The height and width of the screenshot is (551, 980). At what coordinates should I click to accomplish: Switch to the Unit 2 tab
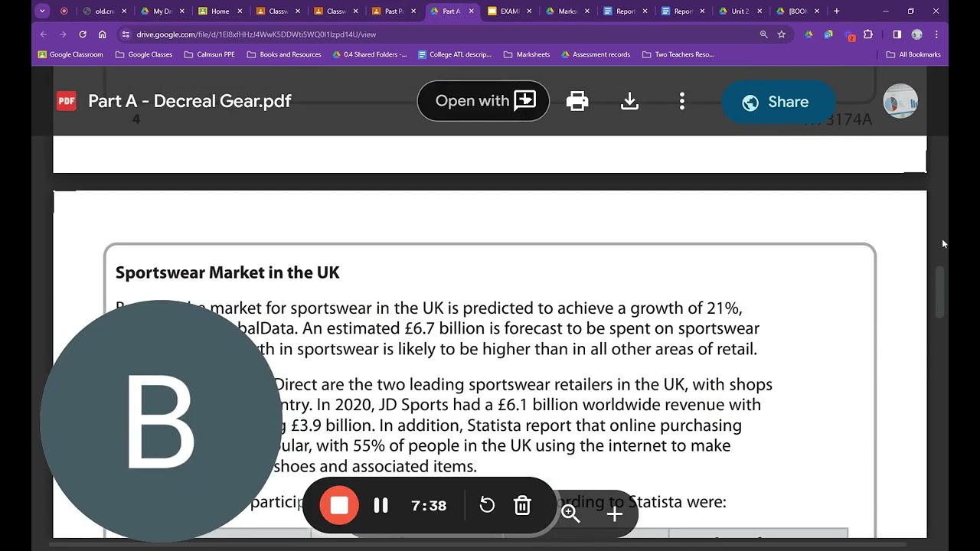pos(740,11)
